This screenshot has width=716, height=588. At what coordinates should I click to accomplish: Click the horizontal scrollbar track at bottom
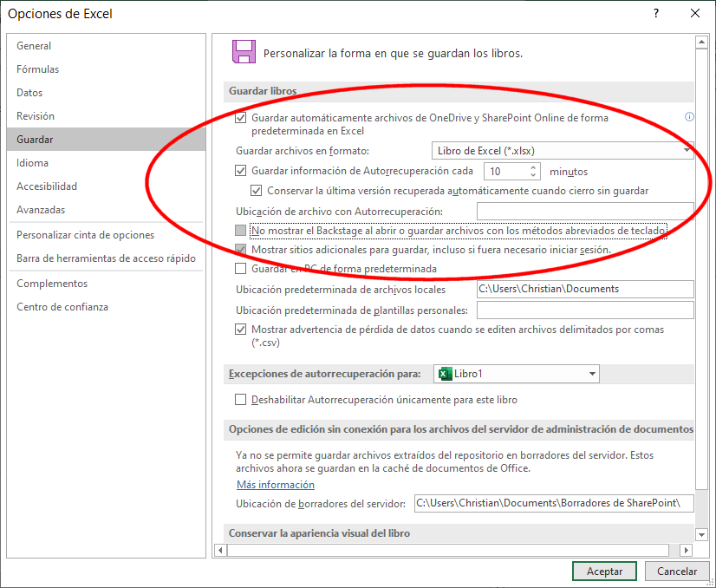click(451, 550)
